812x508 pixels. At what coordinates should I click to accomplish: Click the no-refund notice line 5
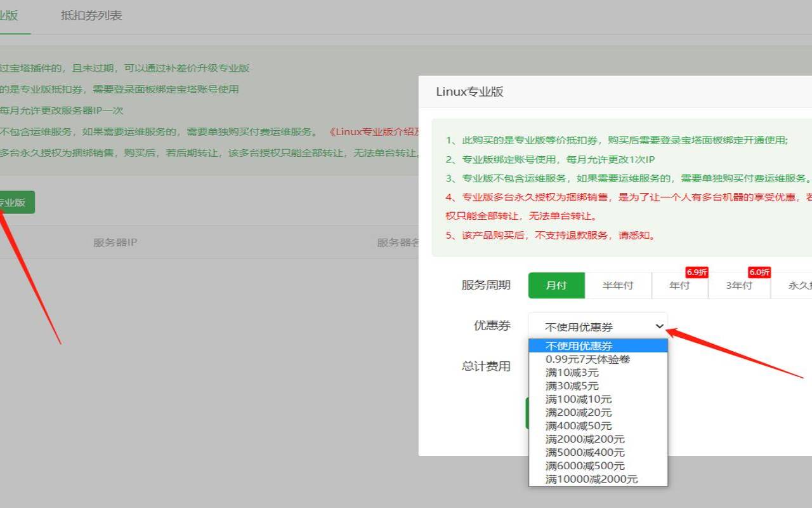(x=551, y=235)
